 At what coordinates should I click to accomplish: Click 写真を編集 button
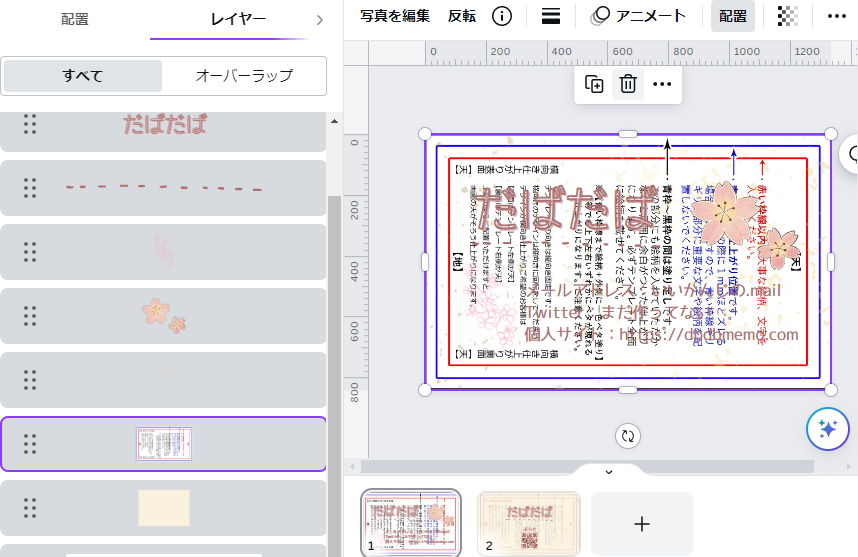[395, 16]
